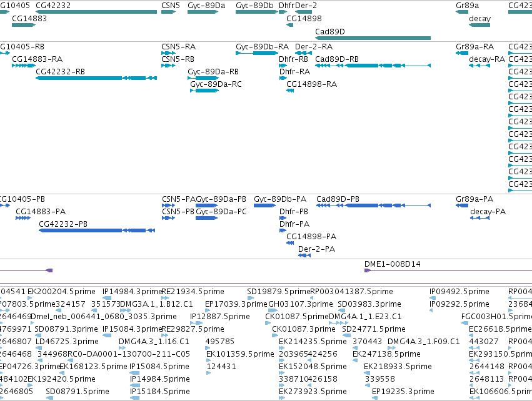Select EST IP15184.5prime
This screenshot has height=401, width=532.
(x=159, y=392)
